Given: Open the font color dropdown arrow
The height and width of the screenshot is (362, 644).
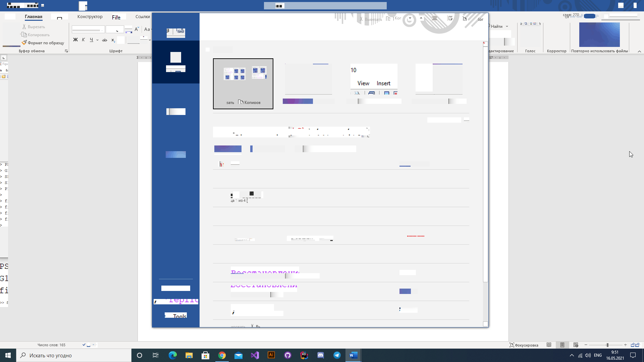Looking at the screenshot, I should (150, 40).
